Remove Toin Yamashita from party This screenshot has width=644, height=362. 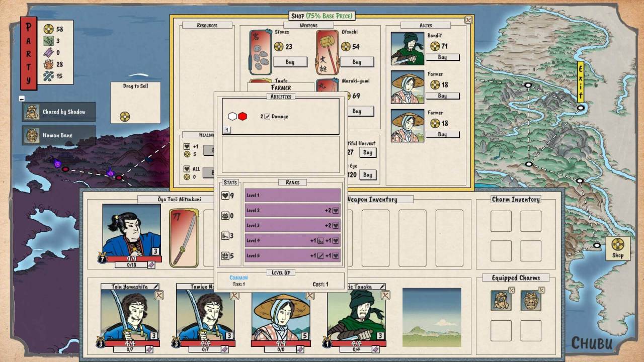coord(159,295)
